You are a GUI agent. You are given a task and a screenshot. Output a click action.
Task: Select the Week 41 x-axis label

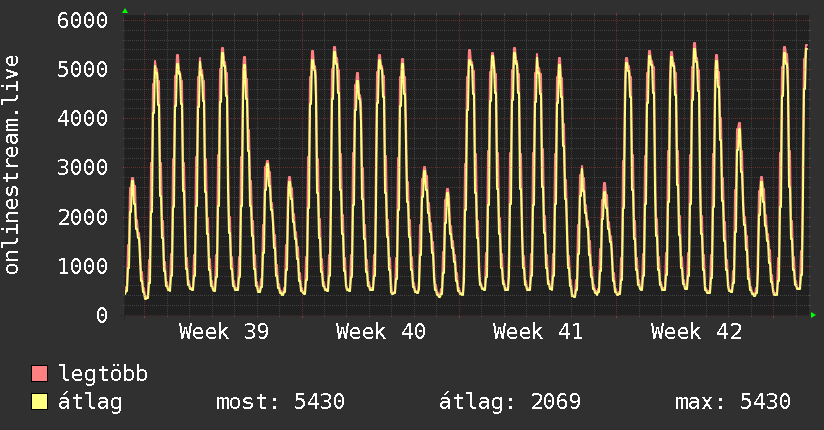pyautogui.click(x=538, y=332)
